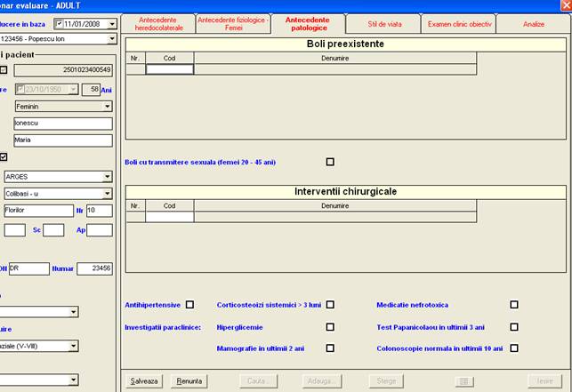The height and width of the screenshot is (392, 572).
Task: Toggle Antihipertensive checkbox
Action: pyautogui.click(x=189, y=305)
